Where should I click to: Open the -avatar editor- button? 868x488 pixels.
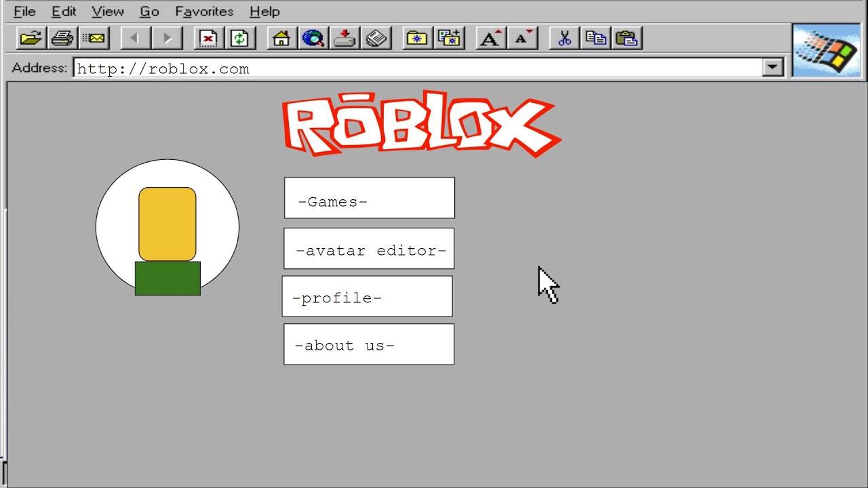tap(369, 249)
